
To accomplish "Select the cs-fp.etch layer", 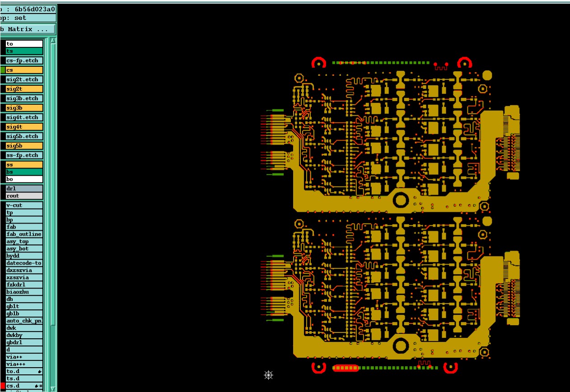I will tap(24, 61).
